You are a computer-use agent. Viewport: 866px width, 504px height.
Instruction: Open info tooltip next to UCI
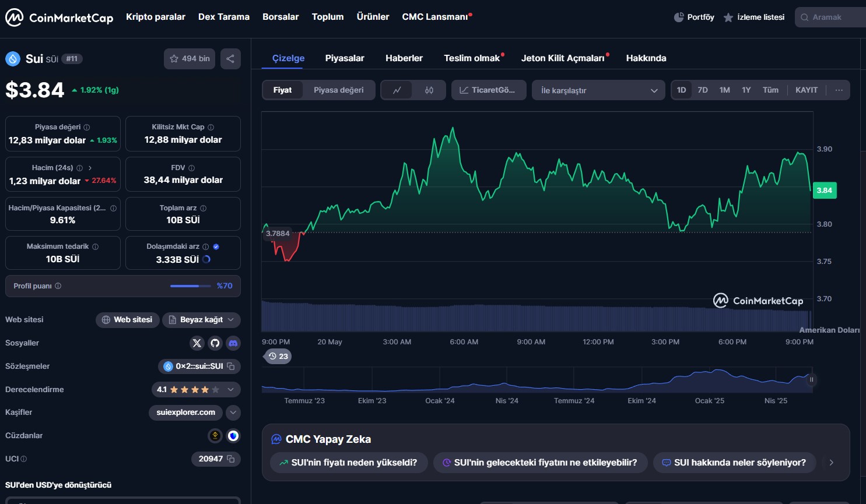(24, 459)
